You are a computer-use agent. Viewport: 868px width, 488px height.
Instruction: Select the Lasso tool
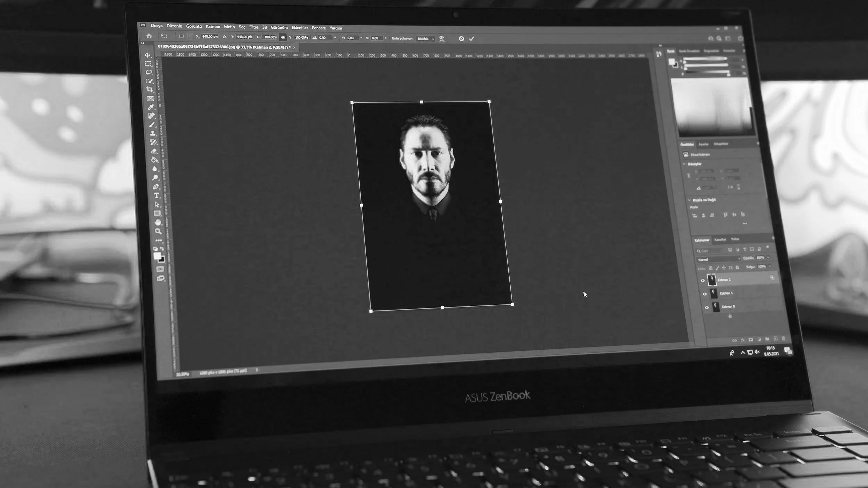[x=149, y=72]
